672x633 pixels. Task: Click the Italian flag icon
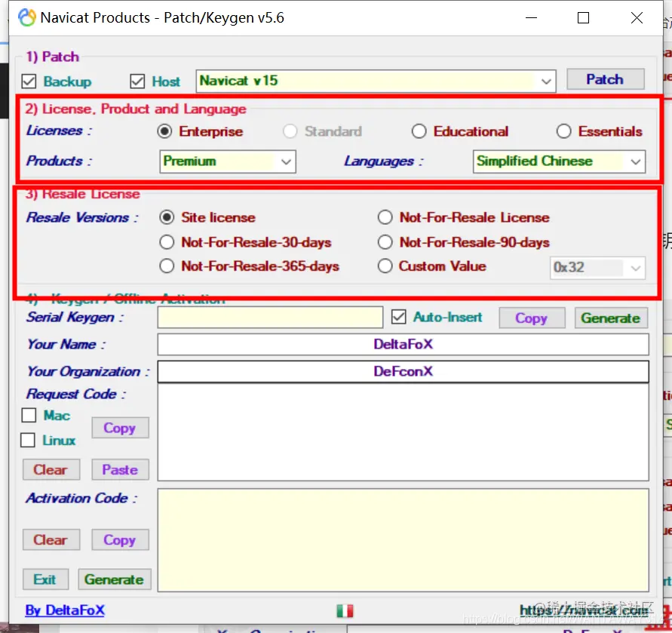coord(345,610)
